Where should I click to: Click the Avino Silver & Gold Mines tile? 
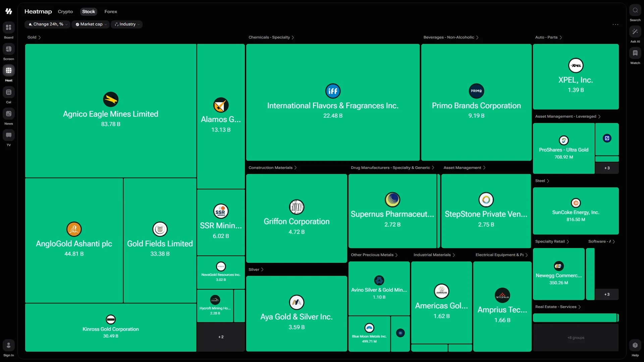pos(379,289)
